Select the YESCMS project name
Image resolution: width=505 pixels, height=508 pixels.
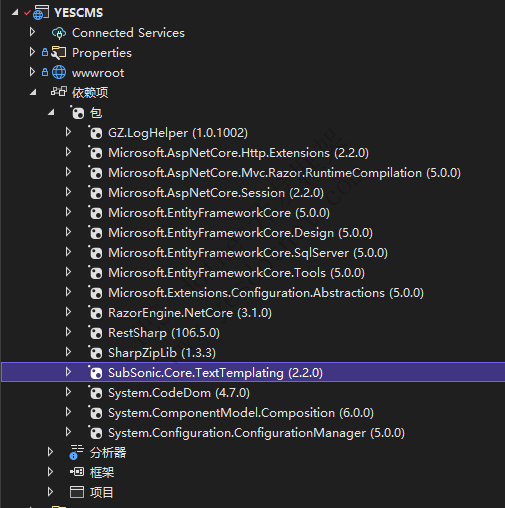coord(79,13)
